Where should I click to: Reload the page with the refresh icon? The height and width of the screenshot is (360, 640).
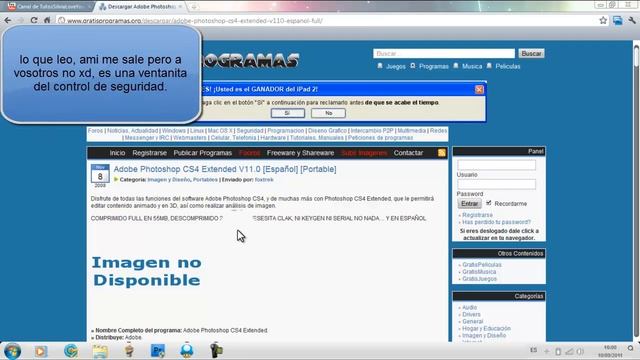(x=34, y=20)
